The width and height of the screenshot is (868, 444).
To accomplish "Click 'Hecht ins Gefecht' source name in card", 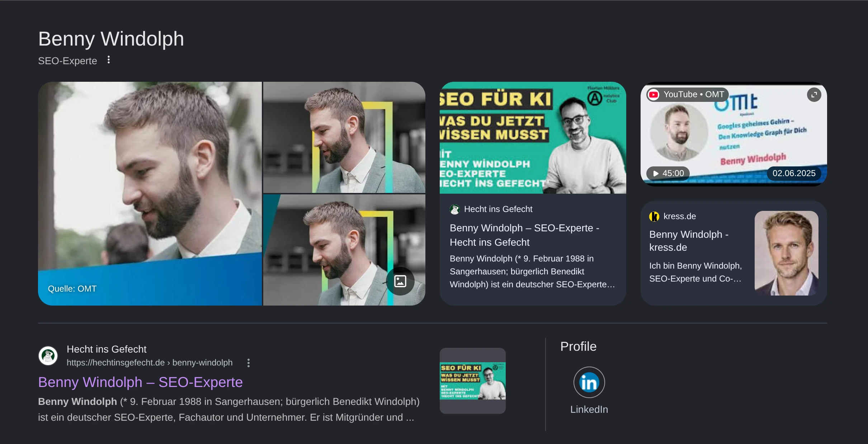I will pos(498,209).
